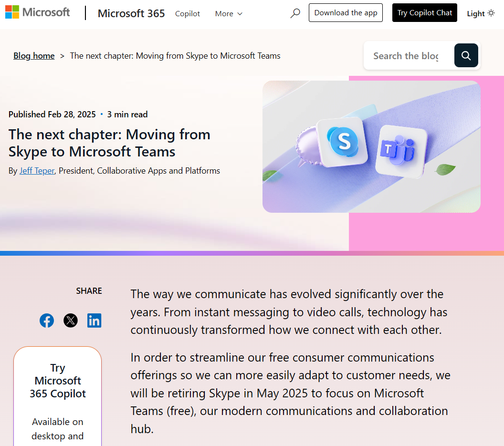Click the Skype and Teams hero image
This screenshot has width=504, height=446.
(x=371, y=146)
